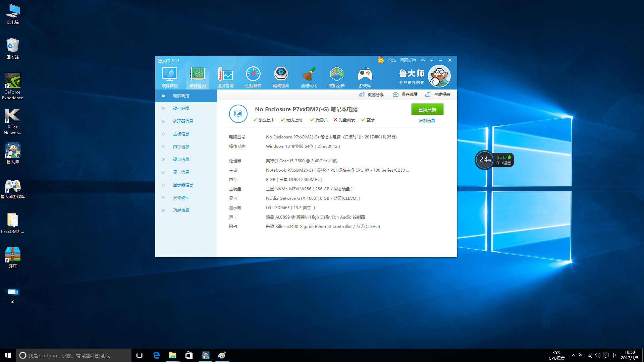Open Task View on the taskbar
Viewport: 644px width, 362px height.
tap(140, 355)
